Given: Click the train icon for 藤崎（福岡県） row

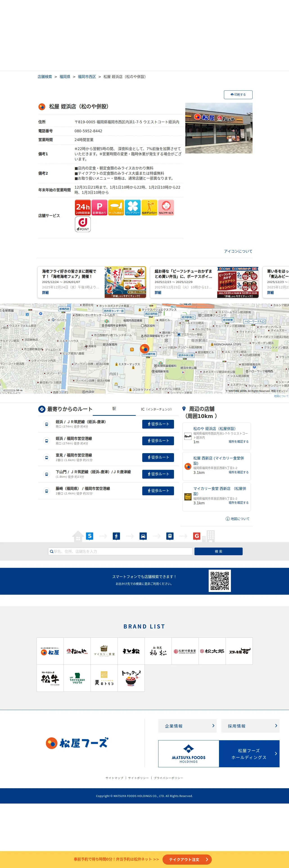Looking at the screenshot, I should tap(46, 491).
